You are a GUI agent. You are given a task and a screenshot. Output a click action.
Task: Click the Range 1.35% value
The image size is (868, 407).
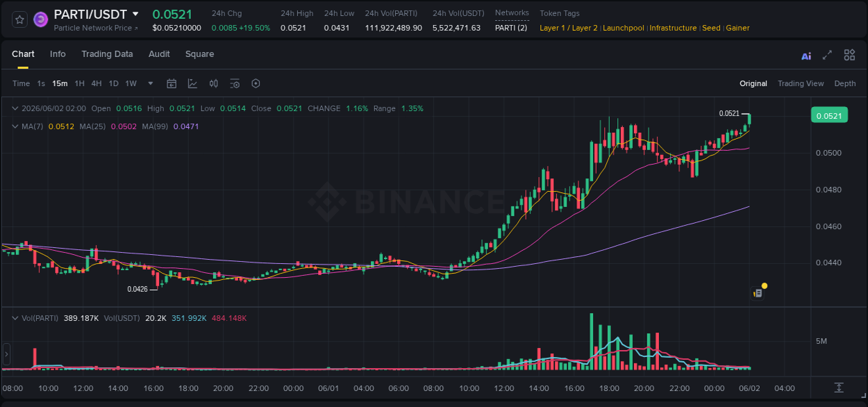pos(412,108)
